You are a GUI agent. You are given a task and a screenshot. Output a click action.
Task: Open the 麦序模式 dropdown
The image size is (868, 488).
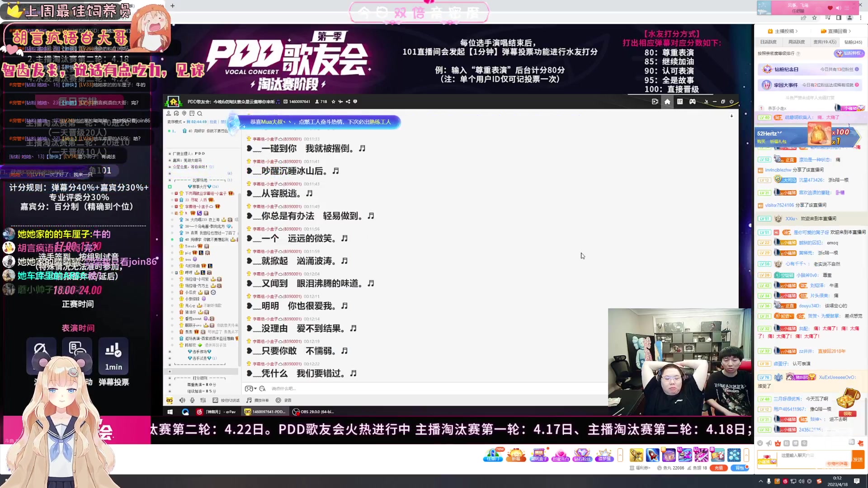(175, 122)
